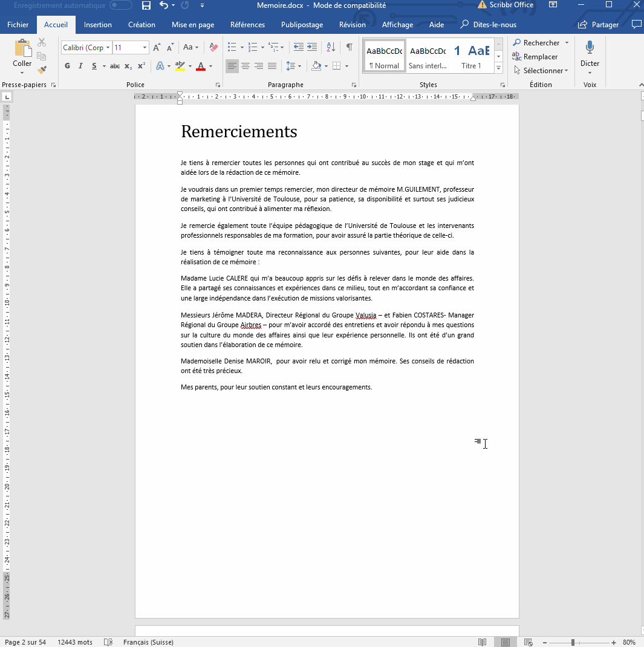Open the Fichier menu
644x647 pixels.
pyautogui.click(x=18, y=25)
